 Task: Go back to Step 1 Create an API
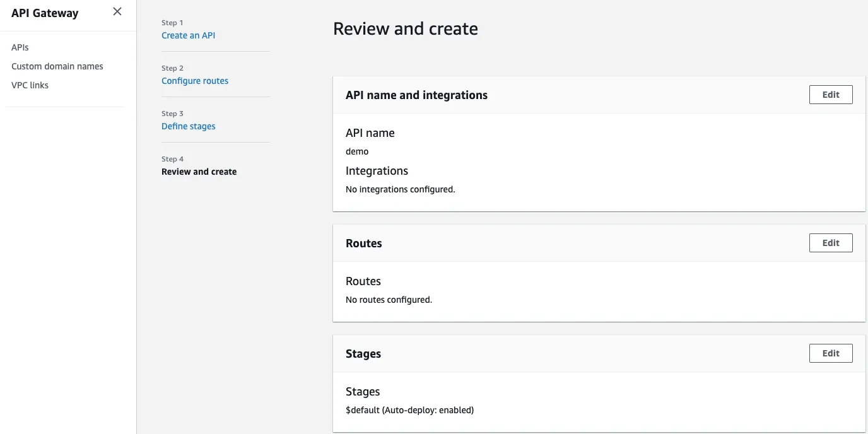click(x=188, y=35)
